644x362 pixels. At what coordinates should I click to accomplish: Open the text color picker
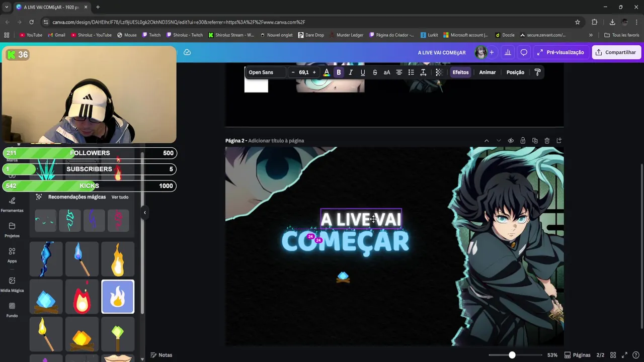click(327, 72)
